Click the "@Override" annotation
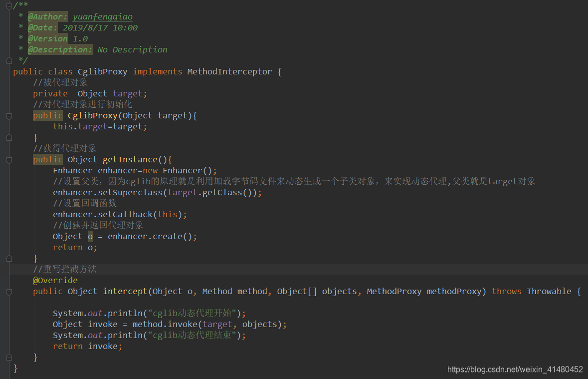The width and height of the screenshot is (588, 379). [55, 281]
